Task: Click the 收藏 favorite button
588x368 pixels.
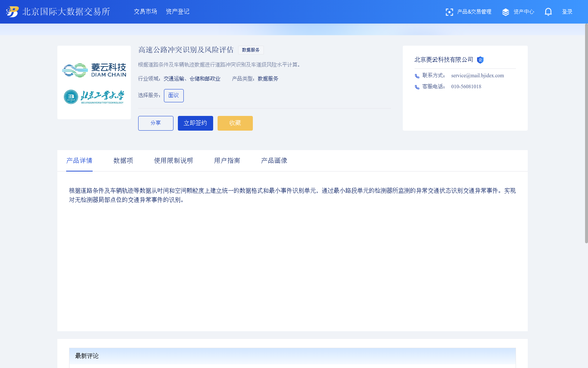Action: [235, 123]
